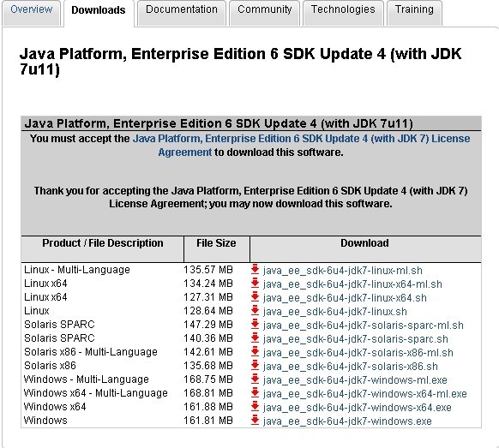
Task: Click the 147.29 MB file size
Action: (x=208, y=325)
